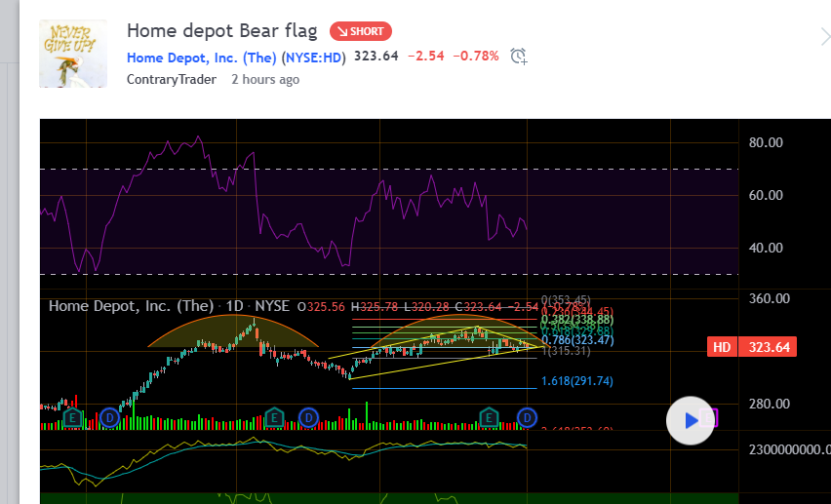
Task: Open the Home Depot, Inc. (The) symbol link
Action: pyautogui.click(x=201, y=58)
